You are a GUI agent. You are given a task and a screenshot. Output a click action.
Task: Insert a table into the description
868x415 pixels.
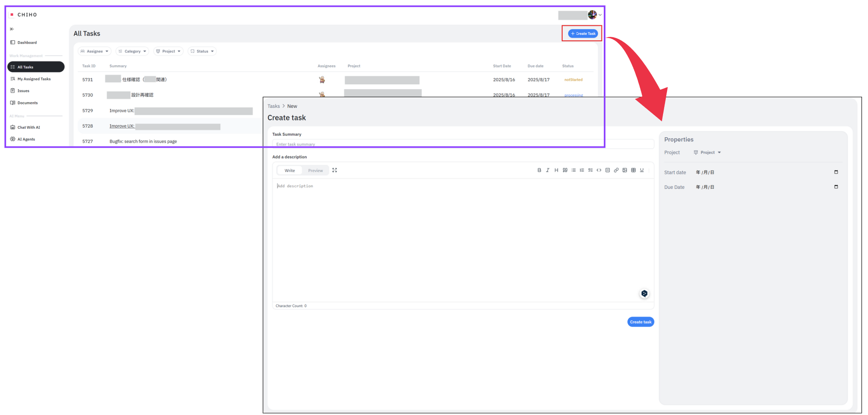tap(633, 170)
